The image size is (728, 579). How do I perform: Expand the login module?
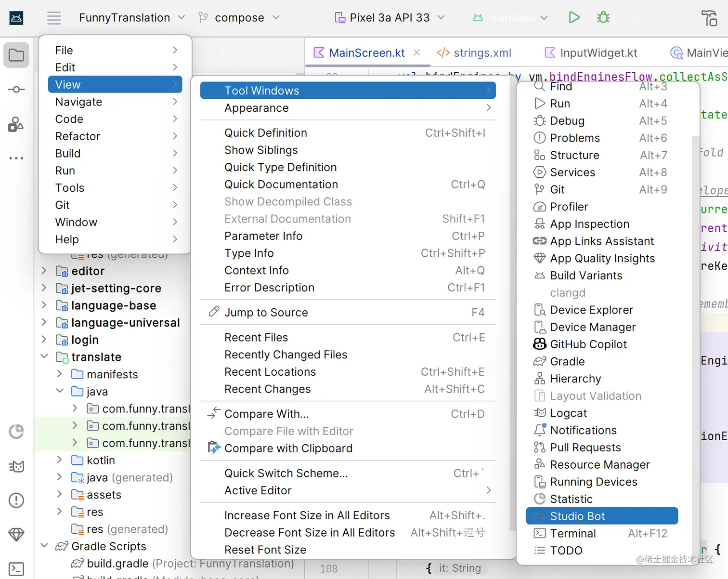point(44,340)
